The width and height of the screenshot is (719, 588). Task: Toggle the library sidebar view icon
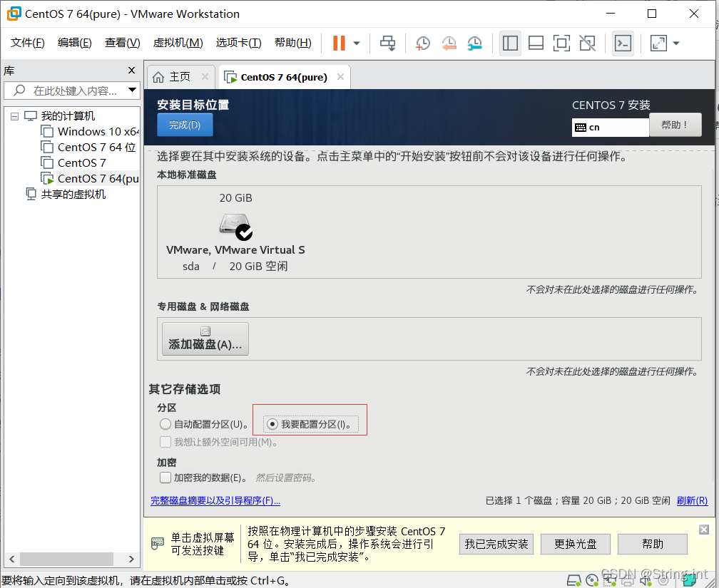[x=510, y=43]
